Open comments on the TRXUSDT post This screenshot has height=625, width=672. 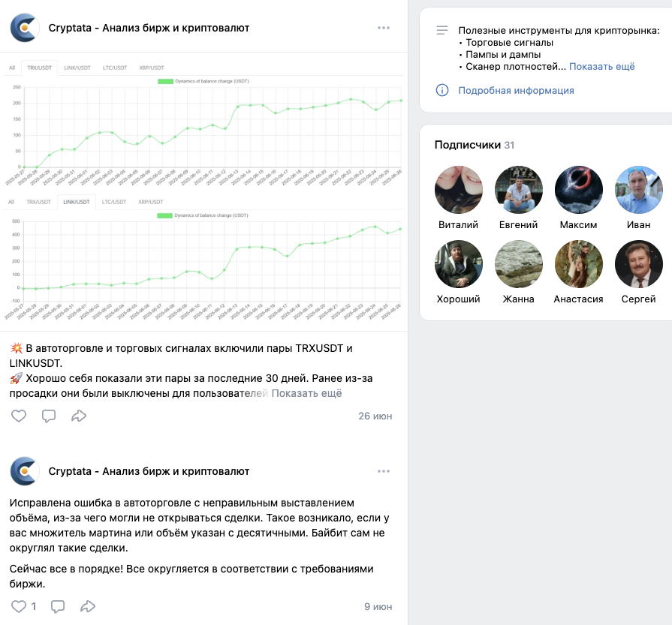48,416
